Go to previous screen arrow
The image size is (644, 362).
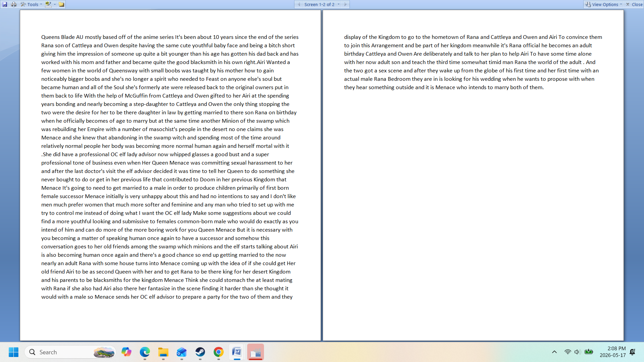(299, 4)
